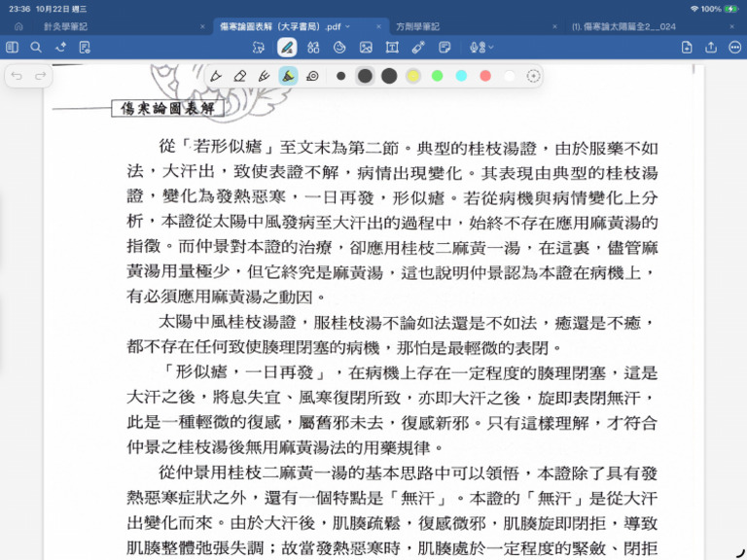Choose the brush pen tool
The width and height of the screenshot is (747, 560).
point(264,76)
